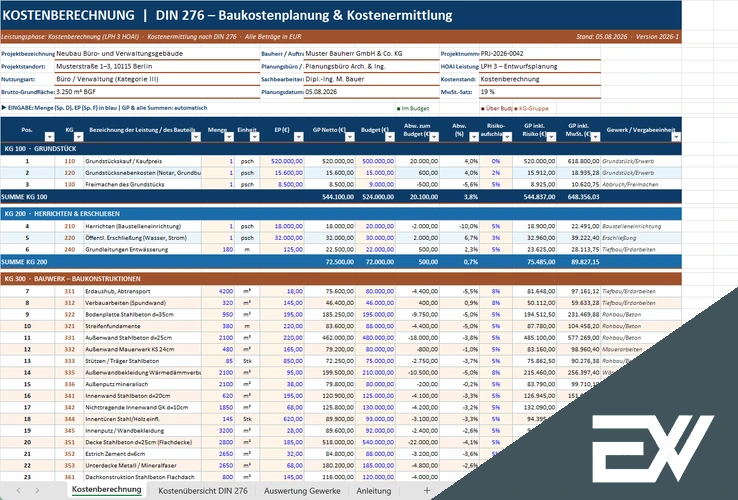Add a new sheet with the plus icon
Image resolution: width=738 pixels, height=500 pixels.
(426, 491)
